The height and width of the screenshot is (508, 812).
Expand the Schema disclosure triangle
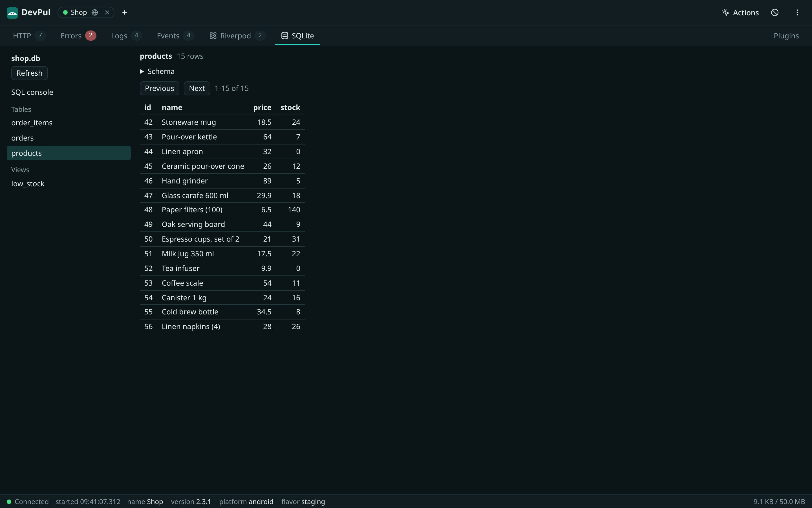pyautogui.click(x=142, y=72)
